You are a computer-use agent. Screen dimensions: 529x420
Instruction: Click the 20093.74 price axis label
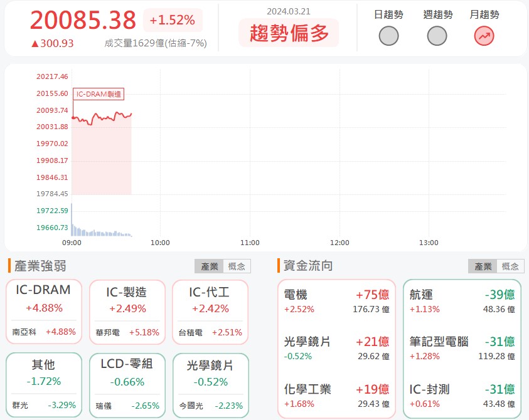click(x=52, y=110)
